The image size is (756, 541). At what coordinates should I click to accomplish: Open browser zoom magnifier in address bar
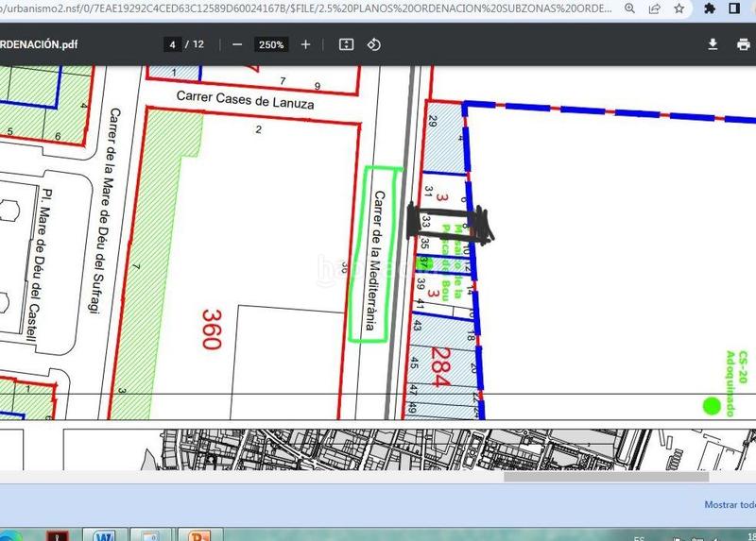[x=631, y=8]
